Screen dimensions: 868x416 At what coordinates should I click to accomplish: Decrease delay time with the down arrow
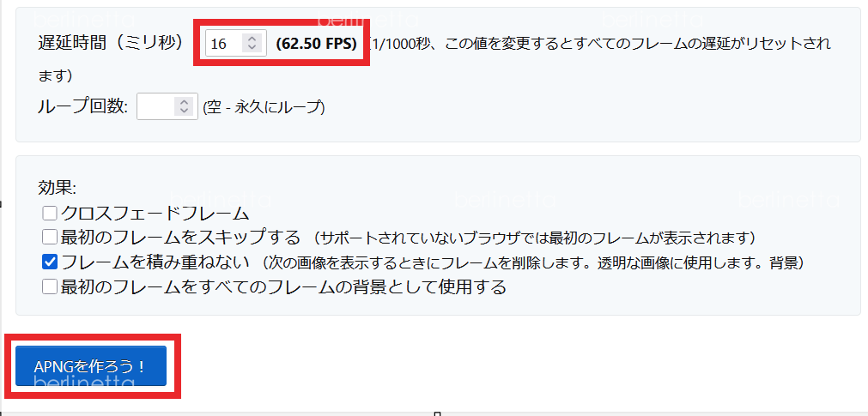coord(251,48)
